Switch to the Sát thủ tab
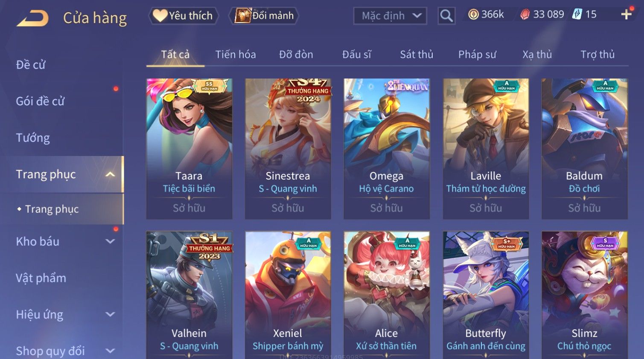 coord(417,55)
